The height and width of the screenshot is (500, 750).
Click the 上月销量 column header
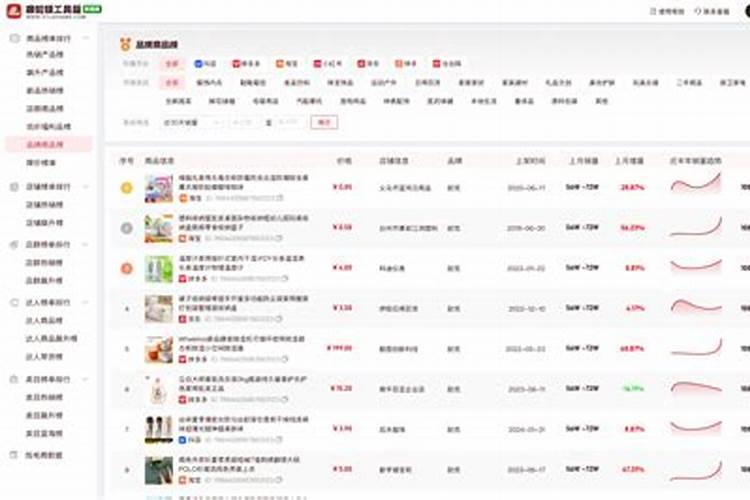pyautogui.click(x=583, y=161)
